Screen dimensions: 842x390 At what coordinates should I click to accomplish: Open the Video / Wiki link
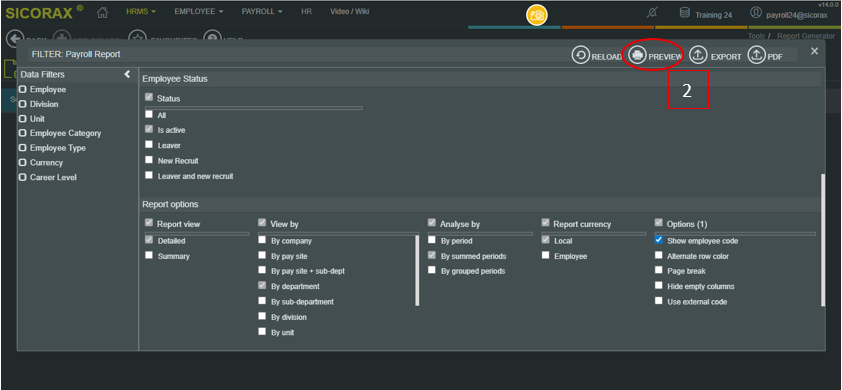click(x=350, y=11)
